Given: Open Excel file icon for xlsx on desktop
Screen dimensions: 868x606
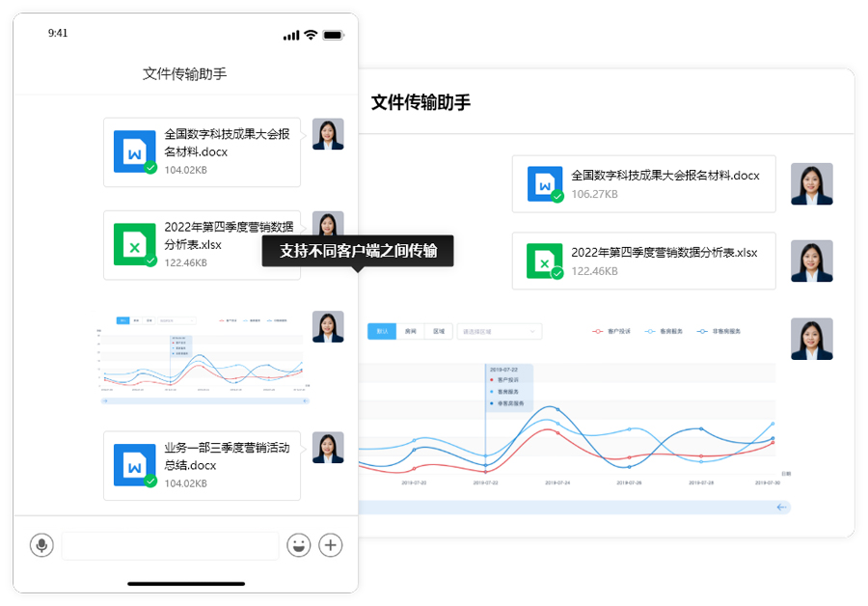Looking at the screenshot, I should 545,261.
